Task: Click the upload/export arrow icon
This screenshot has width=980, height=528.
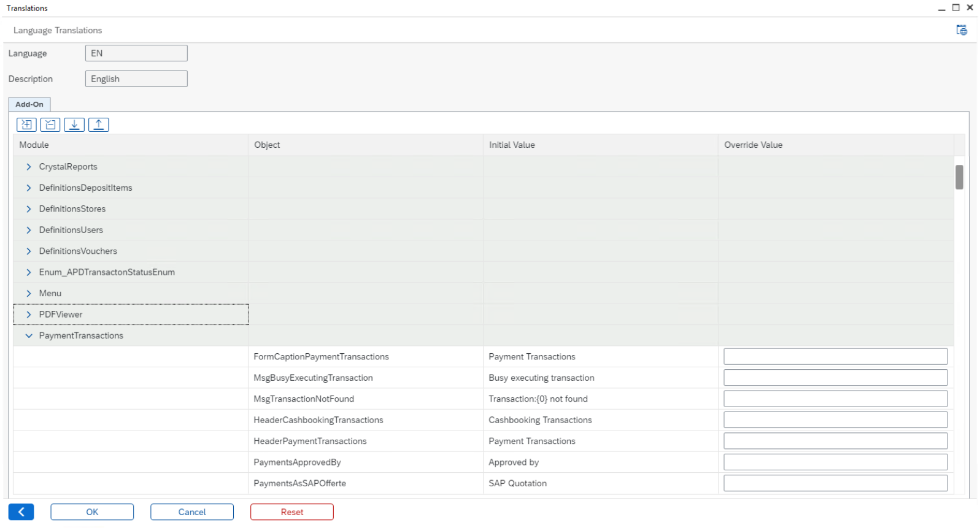Action: [x=99, y=125]
